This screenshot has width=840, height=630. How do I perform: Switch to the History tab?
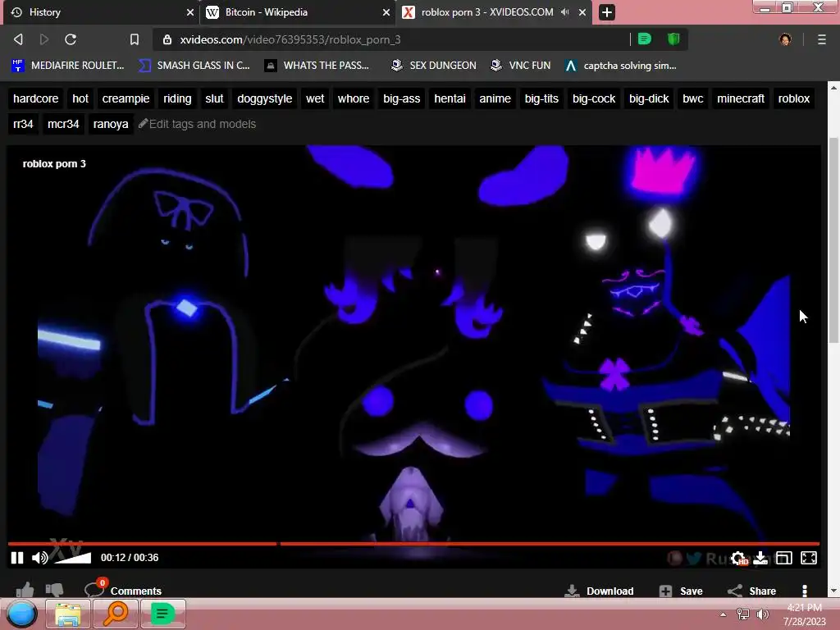point(101,12)
